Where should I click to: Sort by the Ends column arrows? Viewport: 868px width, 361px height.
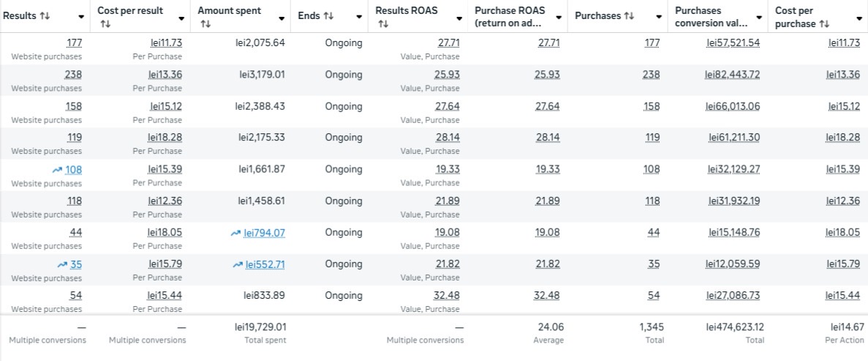click(328, 16)
